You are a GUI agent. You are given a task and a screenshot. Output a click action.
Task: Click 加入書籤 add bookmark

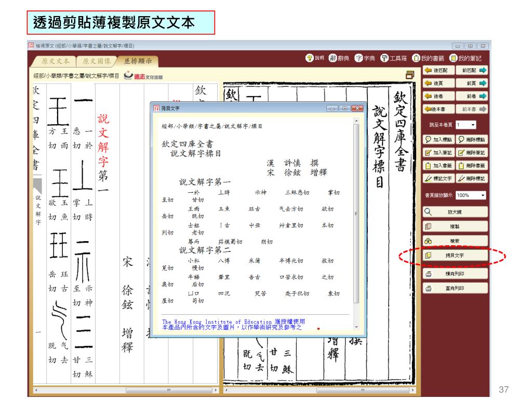tap(438, 166)
